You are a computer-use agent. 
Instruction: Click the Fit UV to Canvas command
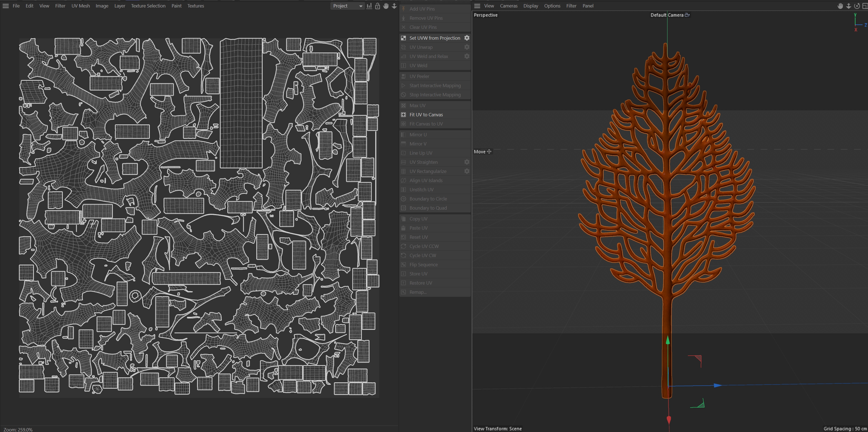pos(426,114)
